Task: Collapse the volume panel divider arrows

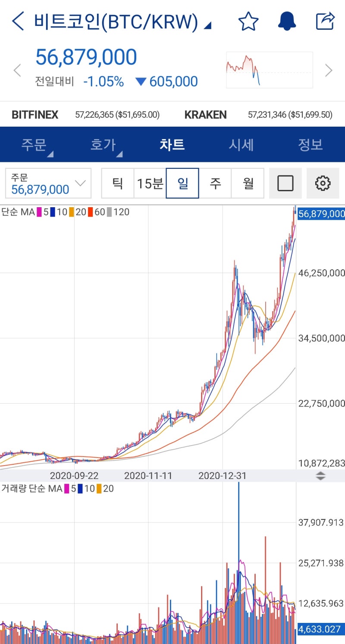Action: click(321, 476)
